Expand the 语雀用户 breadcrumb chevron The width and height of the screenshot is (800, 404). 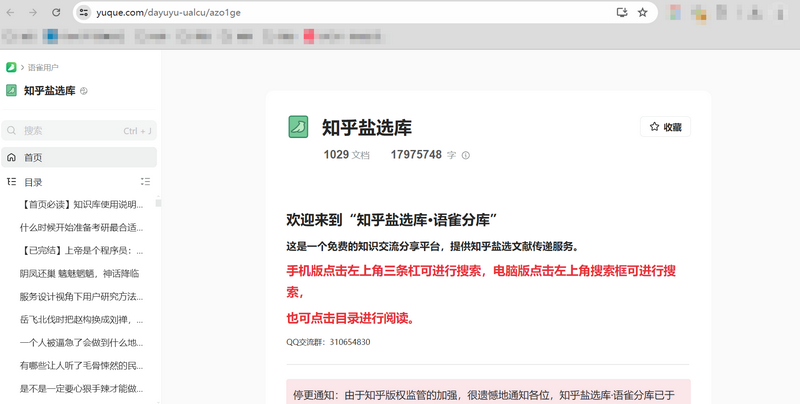[21, 67]
